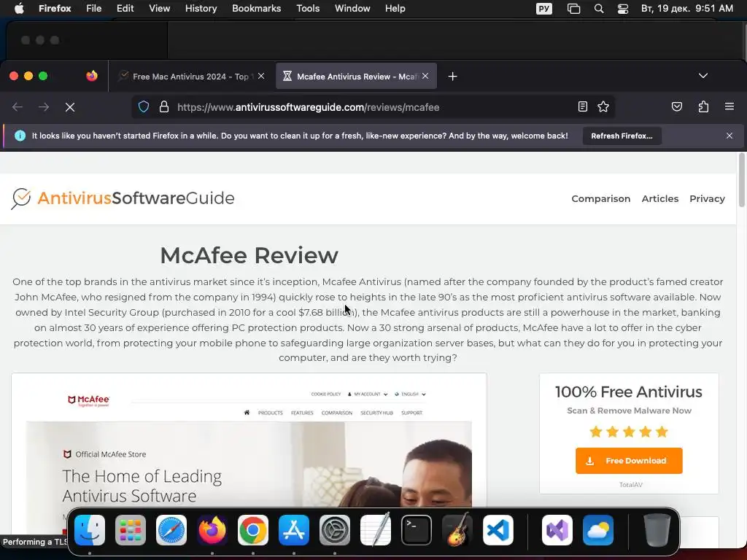The height and width of the screenshot is (560, 747).
Task: Click the 100% Free Antivirus heading
Action: 629,392
